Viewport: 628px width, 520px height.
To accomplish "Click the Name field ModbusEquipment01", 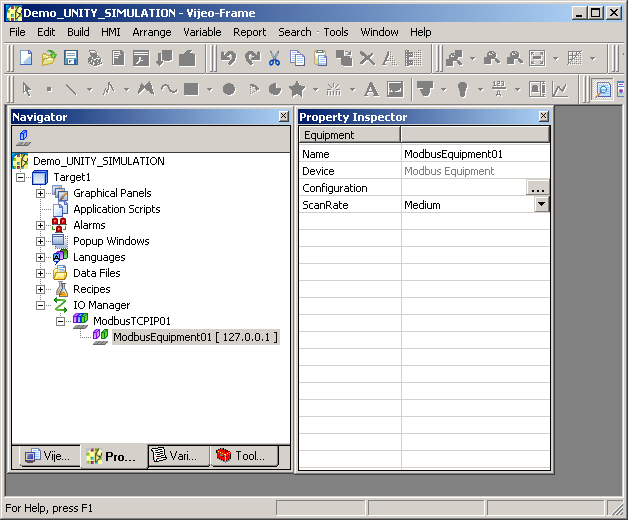I will pyautogui.click(x=475, y=154).
